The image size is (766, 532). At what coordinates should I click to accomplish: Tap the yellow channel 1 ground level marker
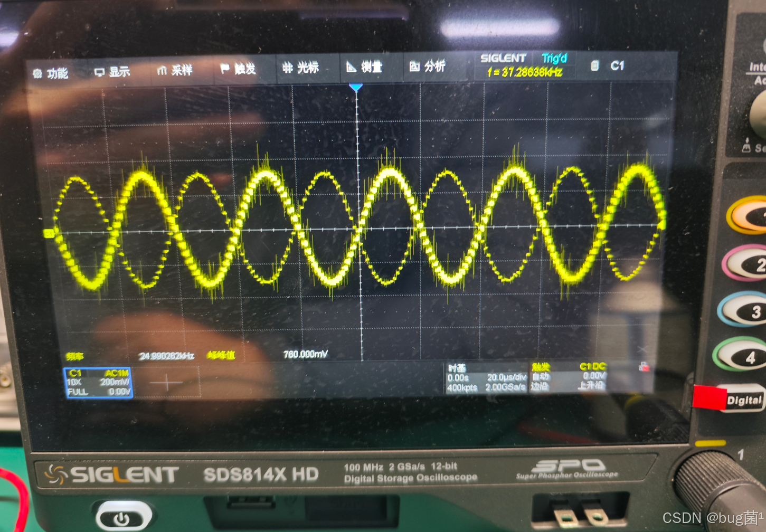tap(49, 233)
